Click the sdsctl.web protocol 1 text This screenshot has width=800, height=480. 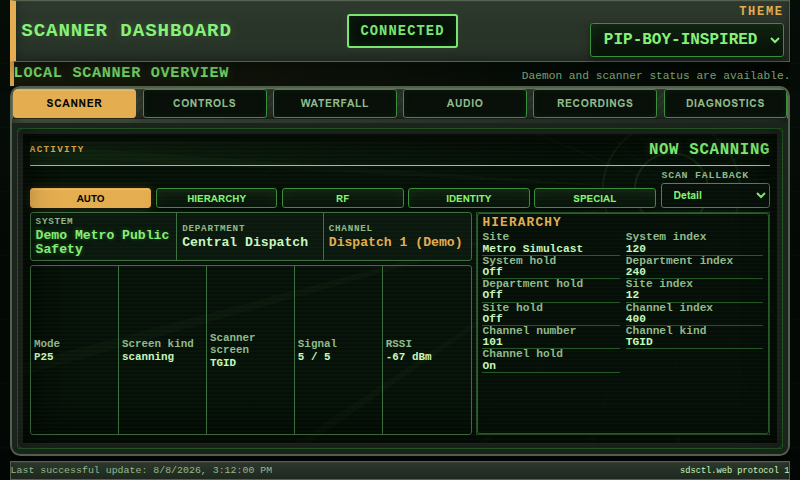click(734, 470)
